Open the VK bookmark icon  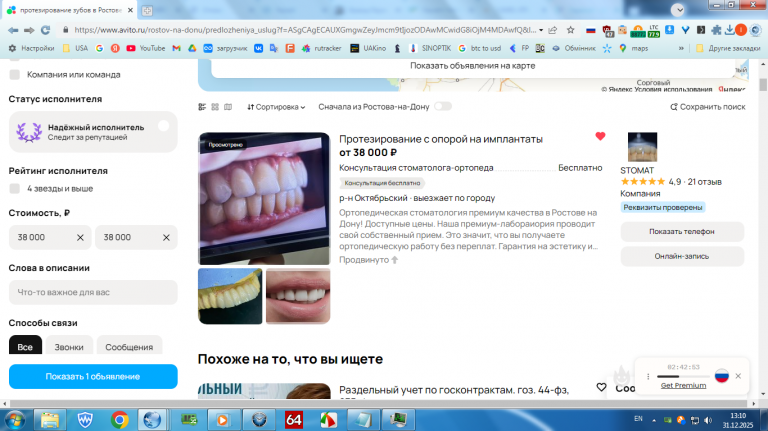258,48
